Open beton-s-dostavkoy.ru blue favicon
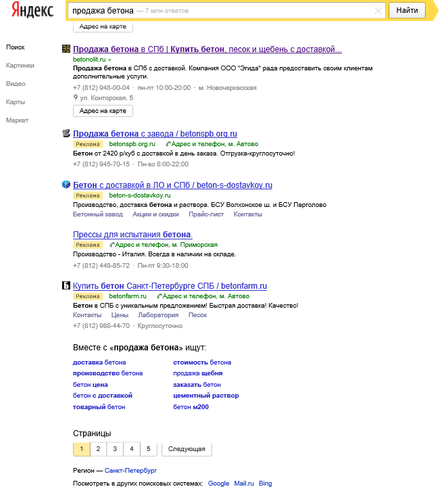This screenshot has width=448, height=493. pos(66,185)
